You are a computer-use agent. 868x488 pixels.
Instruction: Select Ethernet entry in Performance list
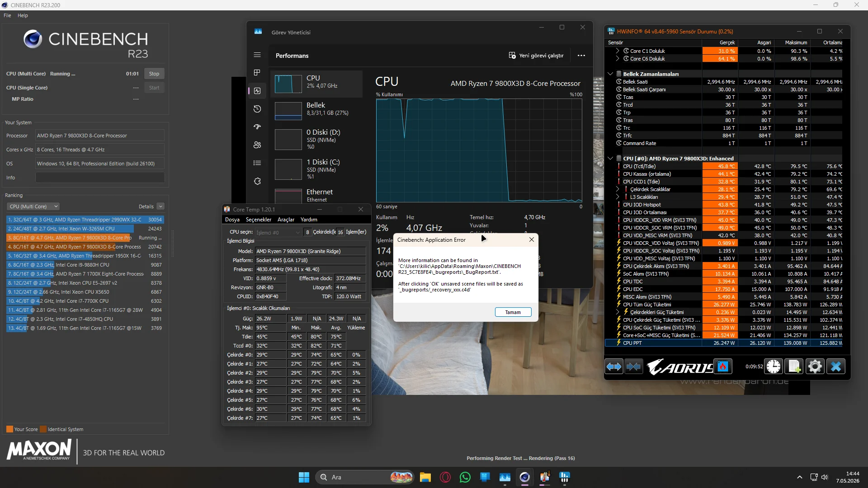click(316, 195)
